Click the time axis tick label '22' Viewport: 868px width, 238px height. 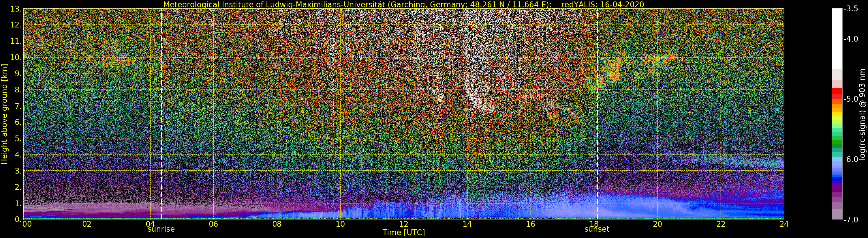click(721, 224)
